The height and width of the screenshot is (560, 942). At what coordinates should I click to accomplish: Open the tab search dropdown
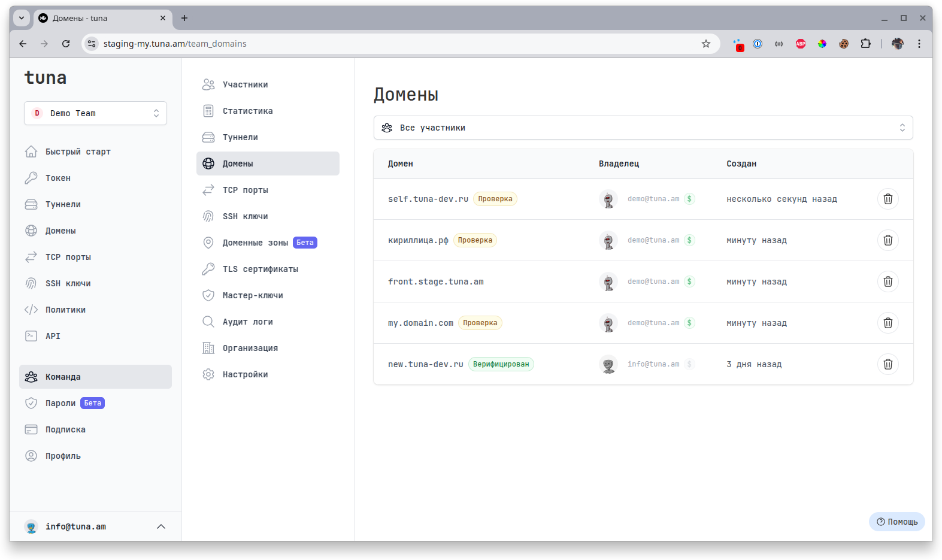point(22,18)
